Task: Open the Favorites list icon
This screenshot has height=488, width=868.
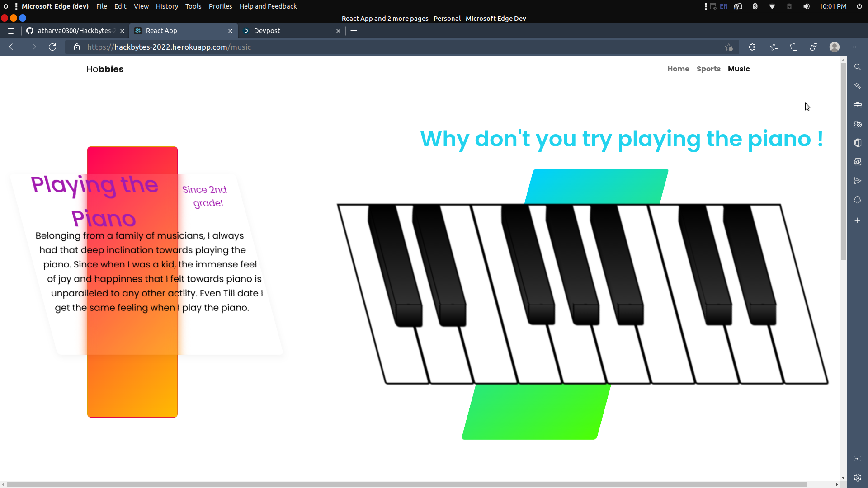Action: click(x=774, y=47)
